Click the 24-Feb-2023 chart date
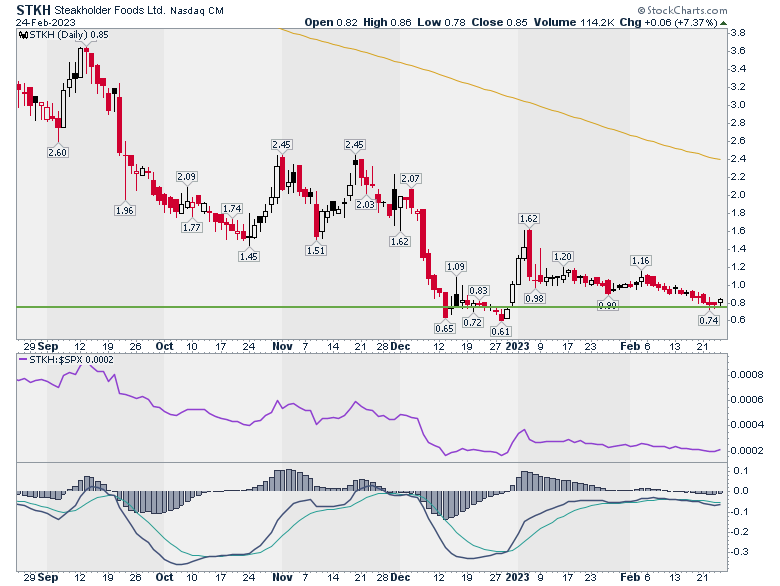 click(x=46, y=22)
